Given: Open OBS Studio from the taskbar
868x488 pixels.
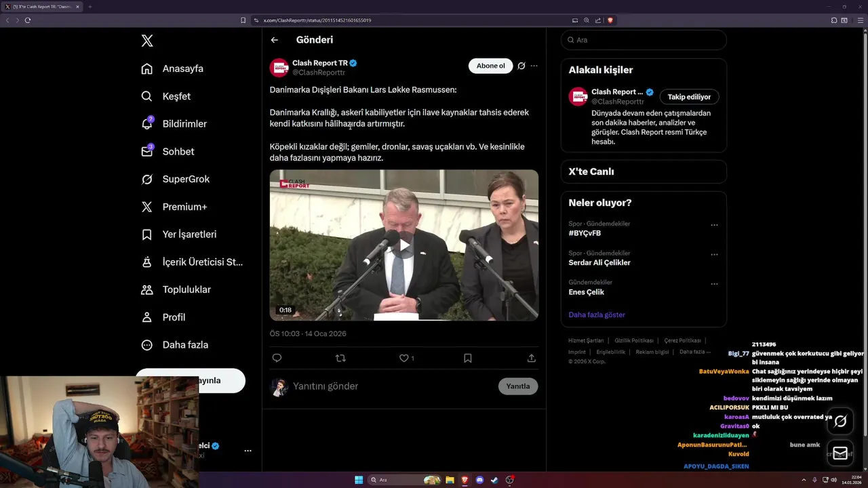Looking at the screenshot, I should pyautogui.click(x=510, y=480).
